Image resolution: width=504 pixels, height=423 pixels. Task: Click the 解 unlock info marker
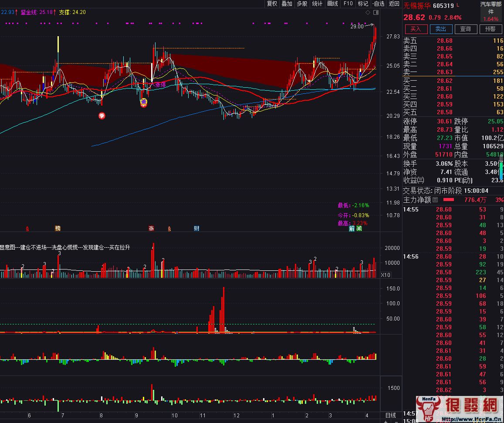pyautogui.click(x=352, y=229)
